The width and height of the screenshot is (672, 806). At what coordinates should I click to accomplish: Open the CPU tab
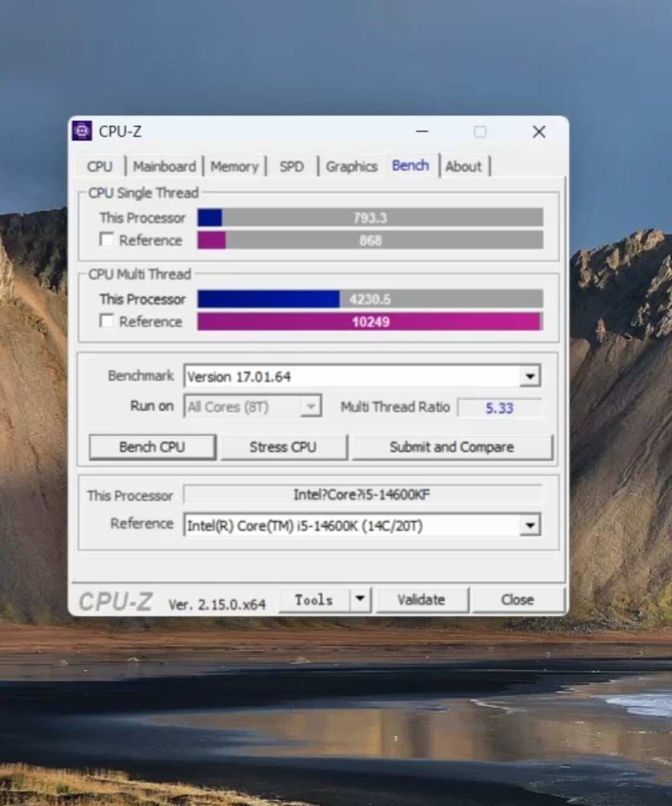pyautogui.click(x=100, y=167)
